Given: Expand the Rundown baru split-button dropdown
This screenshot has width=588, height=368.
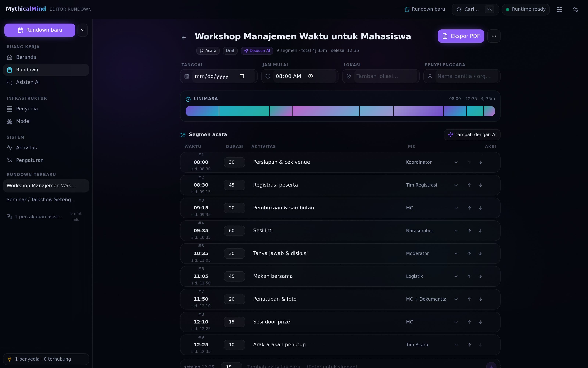Looking at the screenshot, I should tap(83, 30).
